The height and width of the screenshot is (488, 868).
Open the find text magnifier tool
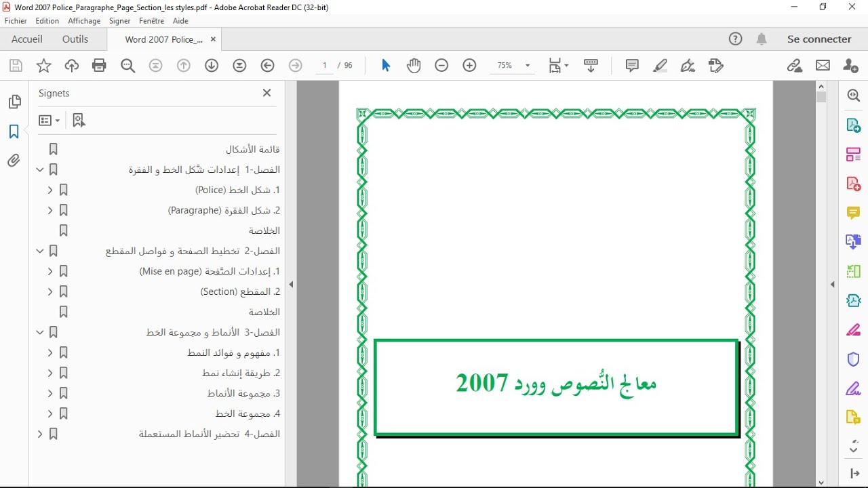(127, 66)
